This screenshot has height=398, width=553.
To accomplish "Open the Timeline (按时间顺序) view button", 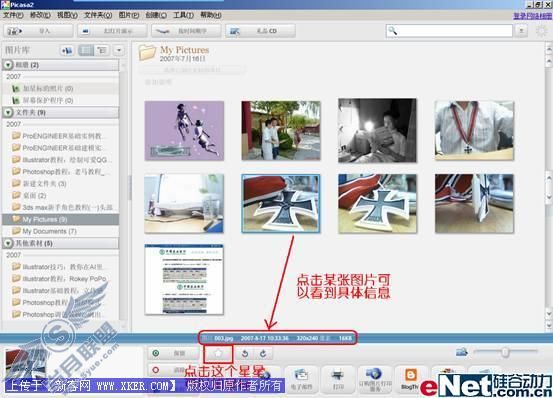I will 186,31.
